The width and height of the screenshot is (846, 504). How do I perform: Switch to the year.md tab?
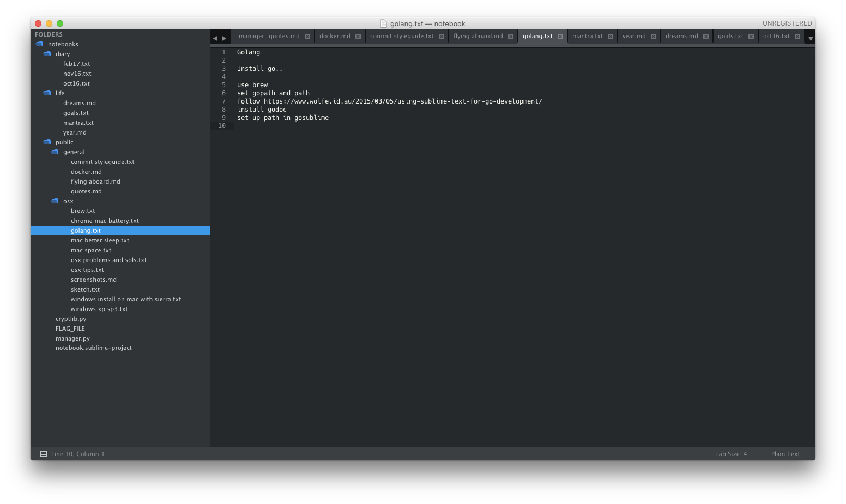click(x=634, y=37)
